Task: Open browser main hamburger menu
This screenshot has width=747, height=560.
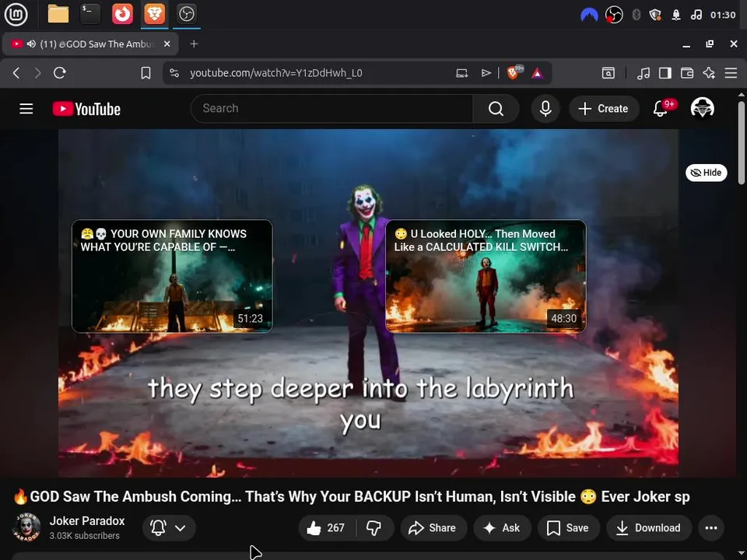Action: coord(731,73)
